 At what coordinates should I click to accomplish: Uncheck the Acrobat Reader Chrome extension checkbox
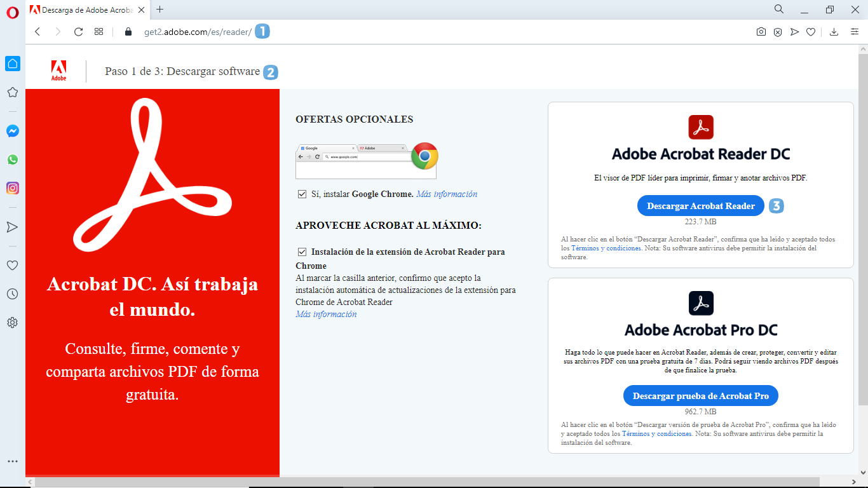(302, 252)
